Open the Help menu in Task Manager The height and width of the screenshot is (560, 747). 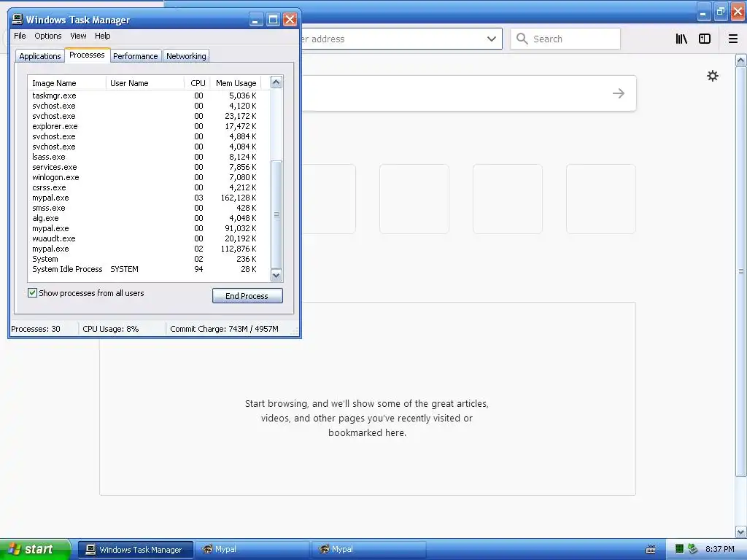102,36
